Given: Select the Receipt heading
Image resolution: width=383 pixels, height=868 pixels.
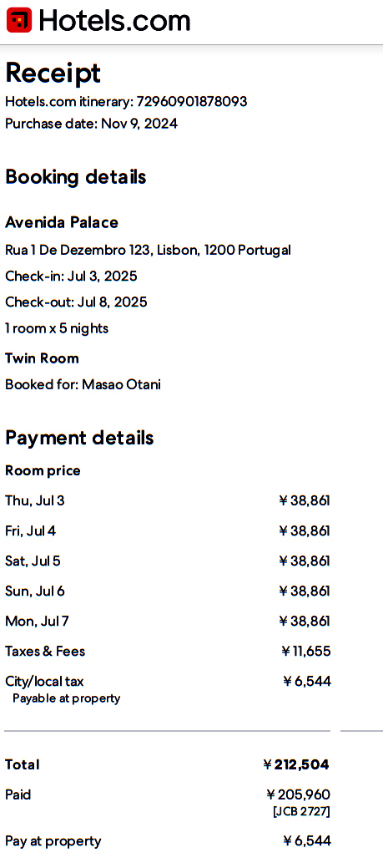Looking at the screenshot, I should 53,73.
